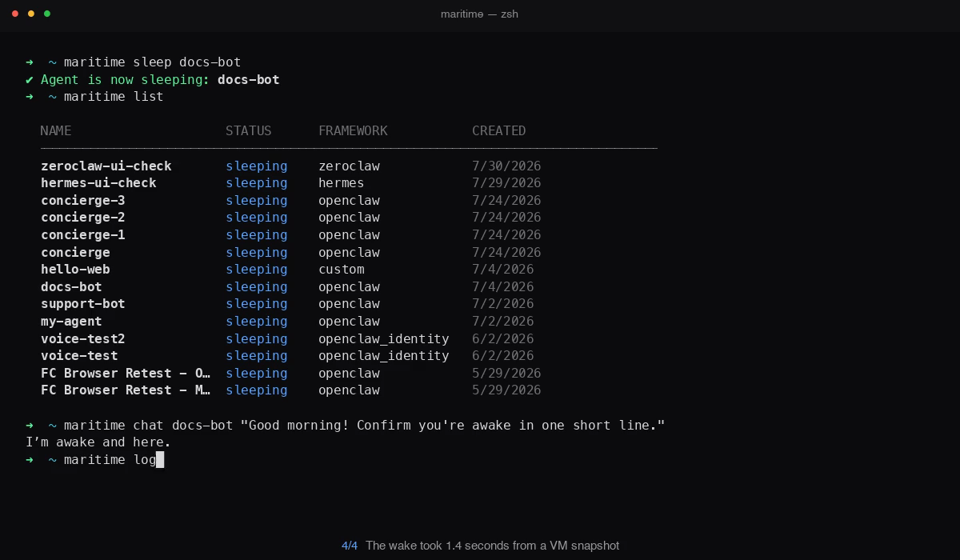Click the response 'I'm awake and here.'
This screenshot has height=560, width=960.
click(x=98, y=442)
